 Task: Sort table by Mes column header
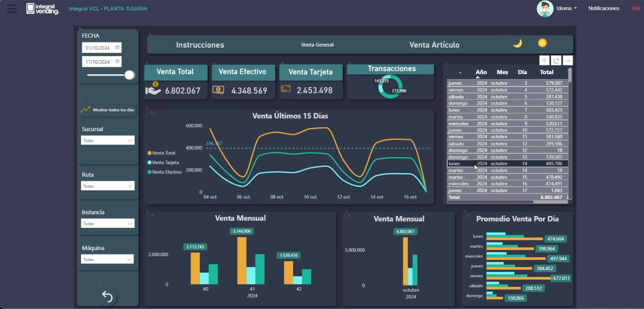[502, 72]
